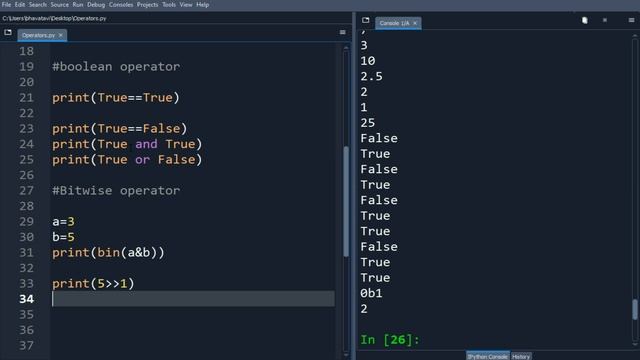Open the console pane options menu

[631, 20]
